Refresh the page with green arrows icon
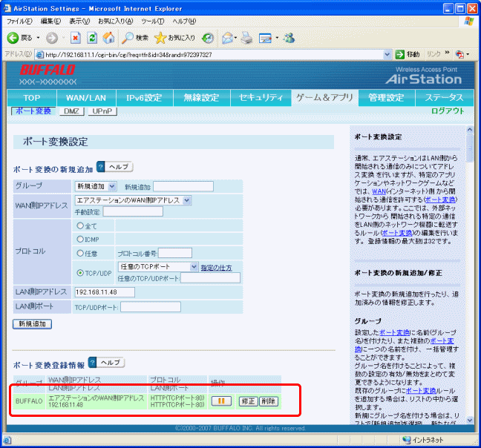This screenshot has height=448, width=481. click(x=92, y=38)
